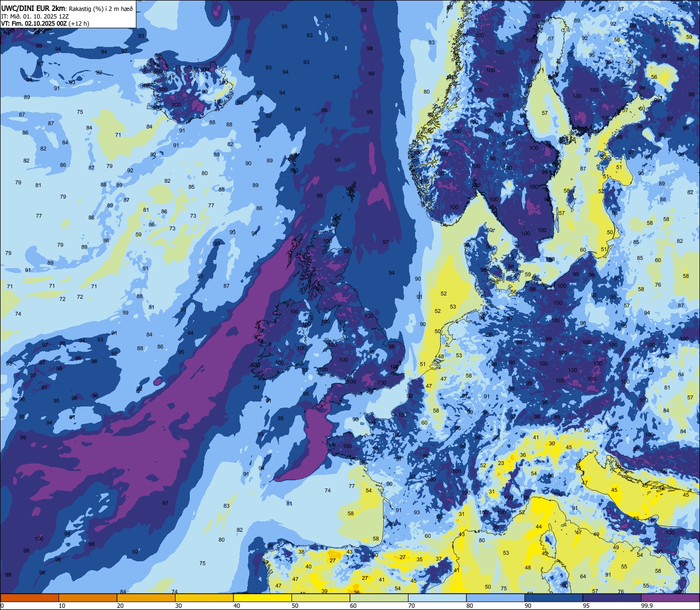Click the 'VT: Fim. 02.10.2025 00Z (+12 h)' line
The width and height of the screenshot is (700, 610).
45,24
